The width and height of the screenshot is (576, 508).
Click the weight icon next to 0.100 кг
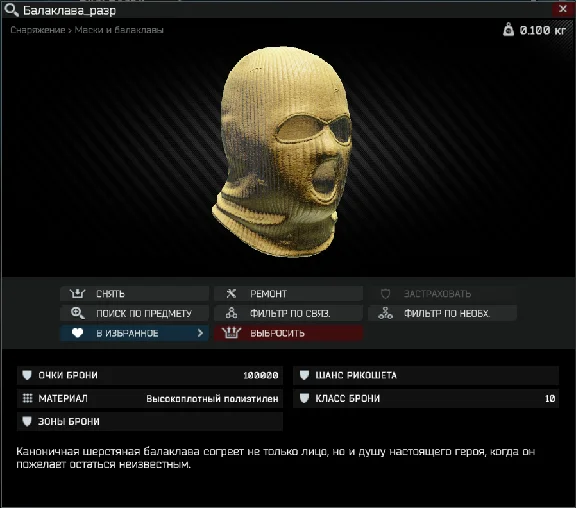(508, 29)
